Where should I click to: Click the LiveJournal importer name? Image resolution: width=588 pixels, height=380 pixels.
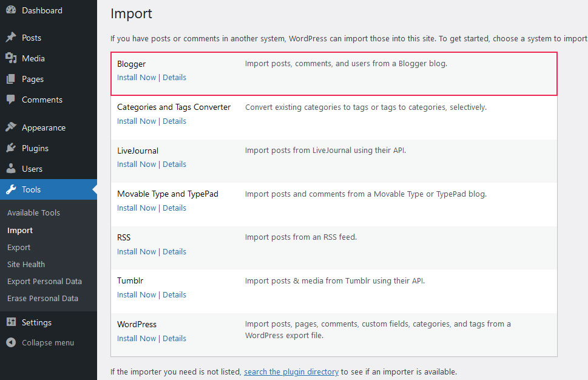138,151
